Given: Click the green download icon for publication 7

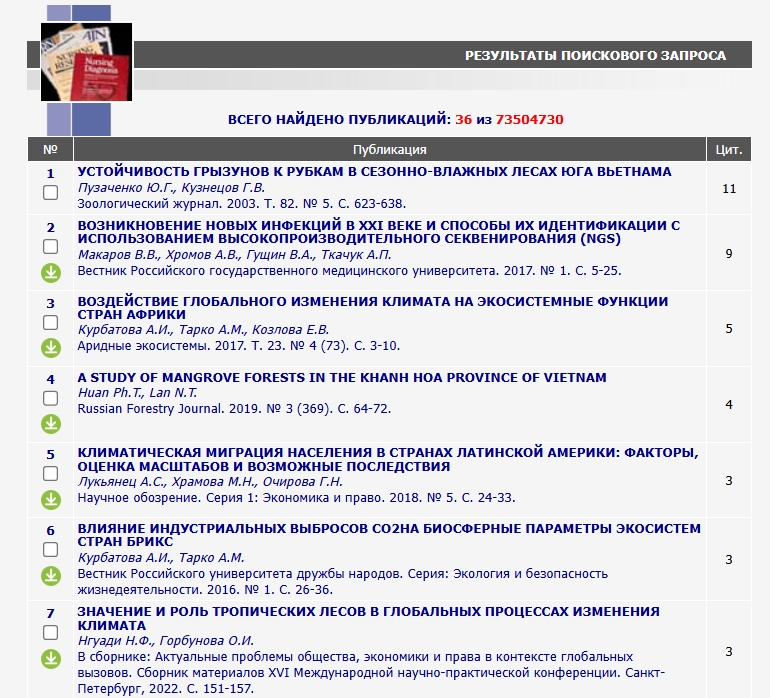Looking at the screenshot, I should 50,658.
